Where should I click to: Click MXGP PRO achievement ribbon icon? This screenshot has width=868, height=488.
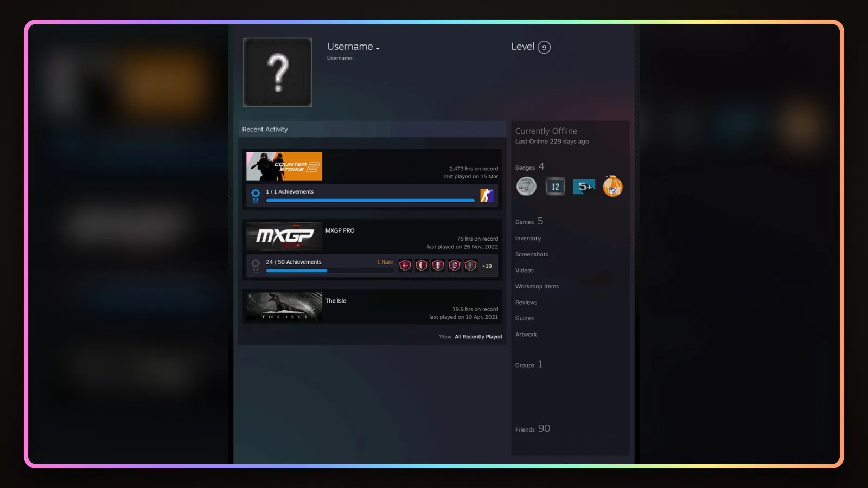point(256,266)
